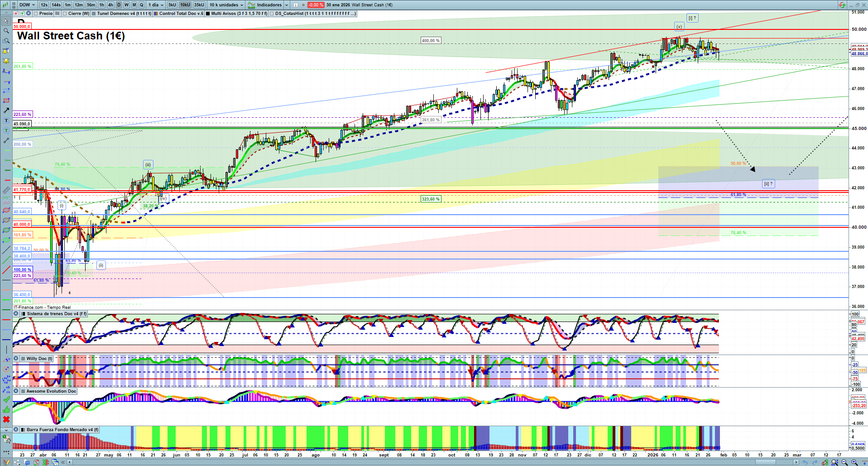The width and height of the screenshot is (868, 466).
Task: Click the alert bell tool icon
Action: pos(6,61)
